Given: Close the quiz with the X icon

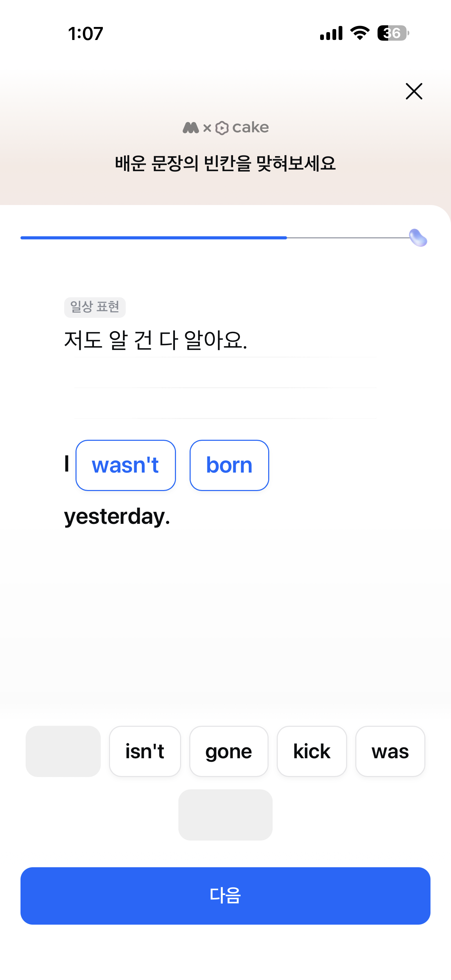Looking at the screenshot, I should tap(414, 91).
